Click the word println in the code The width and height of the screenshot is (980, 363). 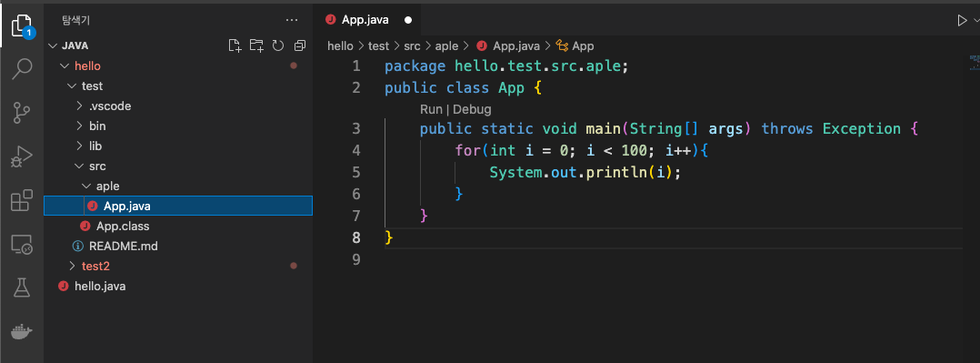coord(616,172)
